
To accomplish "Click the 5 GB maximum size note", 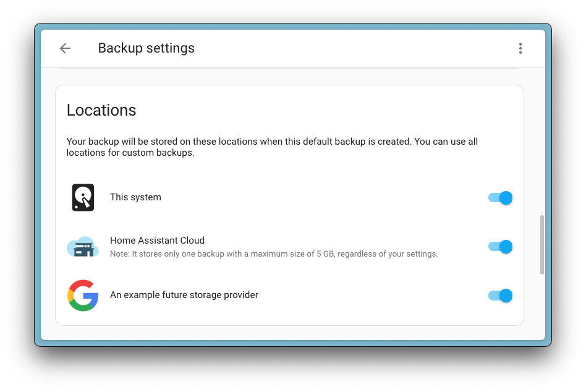I will point(274,254).
